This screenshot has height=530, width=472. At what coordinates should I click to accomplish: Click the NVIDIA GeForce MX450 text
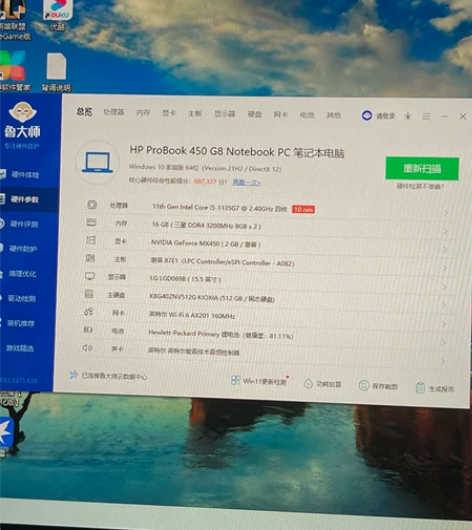pyautogui.click(x=206, y=243)
